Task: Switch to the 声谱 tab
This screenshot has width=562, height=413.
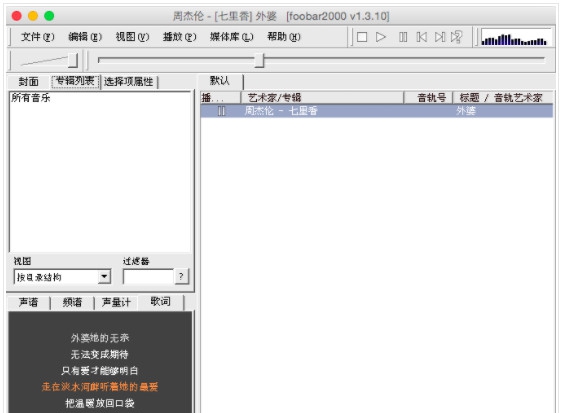Action: tap(29, 303)
